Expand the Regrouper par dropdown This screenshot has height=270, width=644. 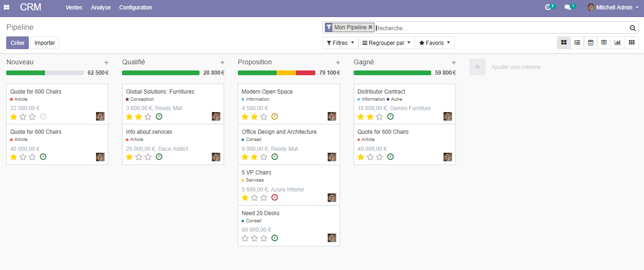point(386,43)
